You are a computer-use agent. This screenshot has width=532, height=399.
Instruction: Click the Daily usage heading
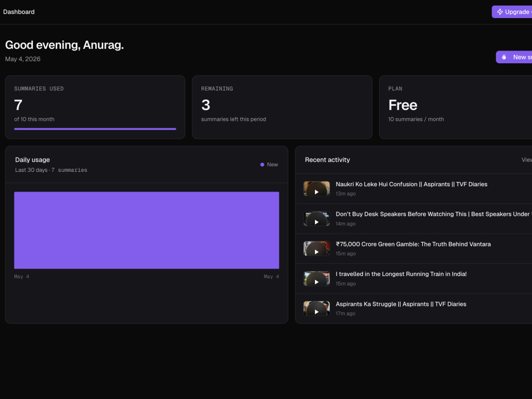coord(32,160)
